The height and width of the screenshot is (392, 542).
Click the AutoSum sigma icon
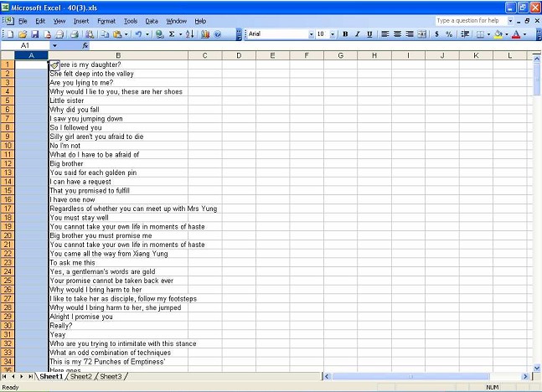172,34
